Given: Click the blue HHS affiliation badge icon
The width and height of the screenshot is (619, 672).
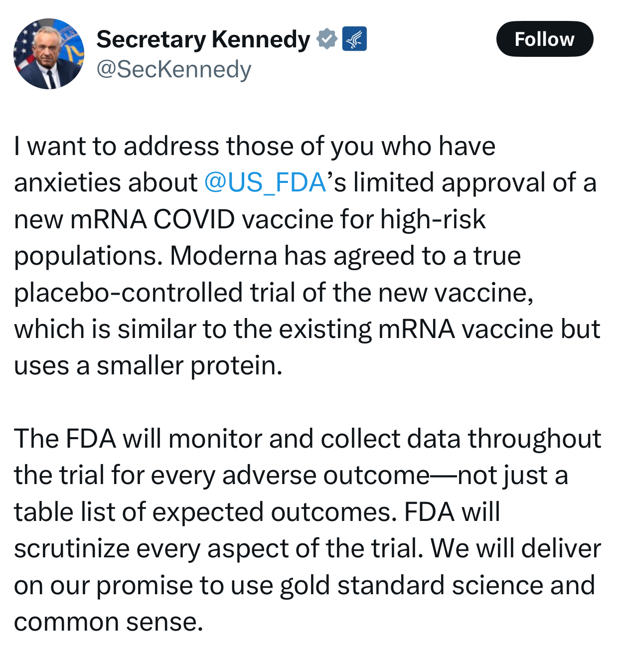Looking at the screenshot, I should click(x=355, y=39).
